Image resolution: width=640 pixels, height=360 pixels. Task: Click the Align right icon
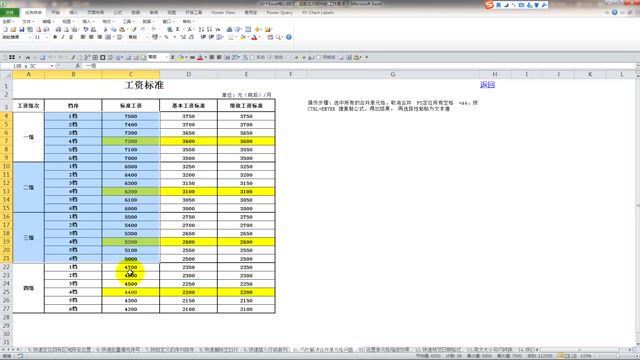[x=99, y=37]
